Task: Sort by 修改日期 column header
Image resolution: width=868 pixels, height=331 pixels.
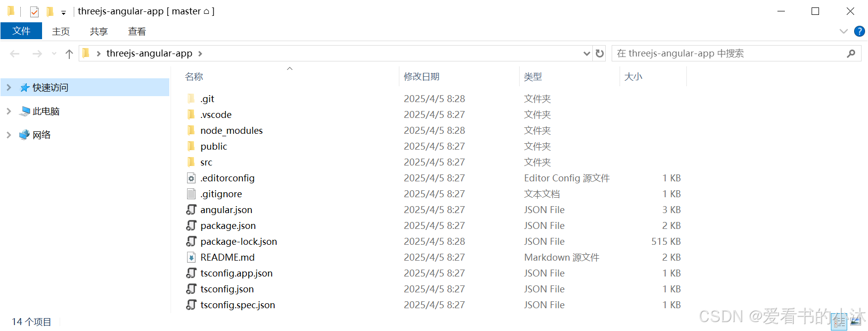Action: pos(422,77)
